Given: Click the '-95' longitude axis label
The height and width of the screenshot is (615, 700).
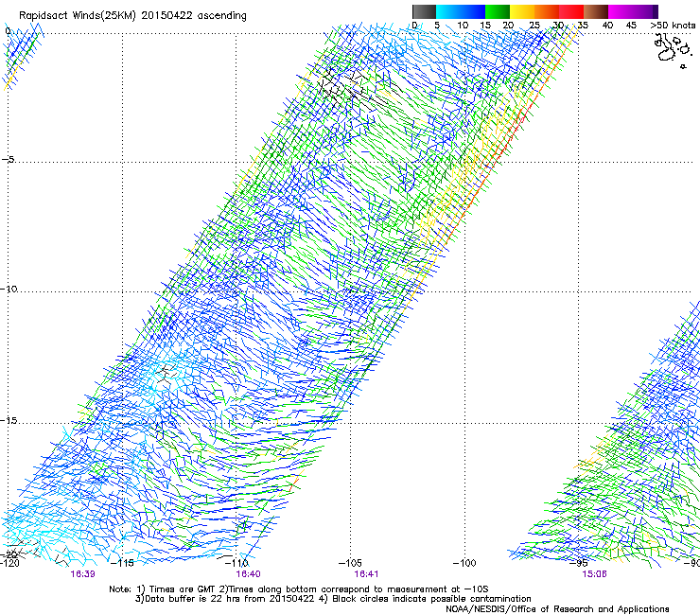Looking at the screenshot, I should point(579,563).
